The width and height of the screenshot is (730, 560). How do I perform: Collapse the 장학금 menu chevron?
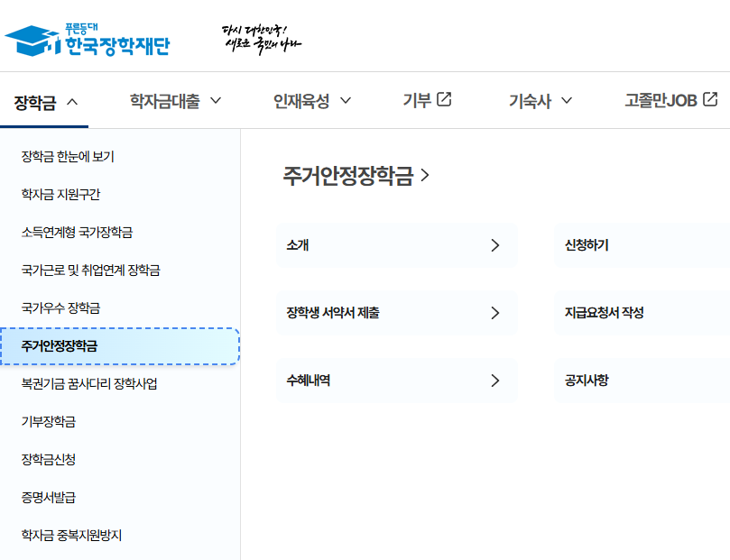tap(72, 101)
